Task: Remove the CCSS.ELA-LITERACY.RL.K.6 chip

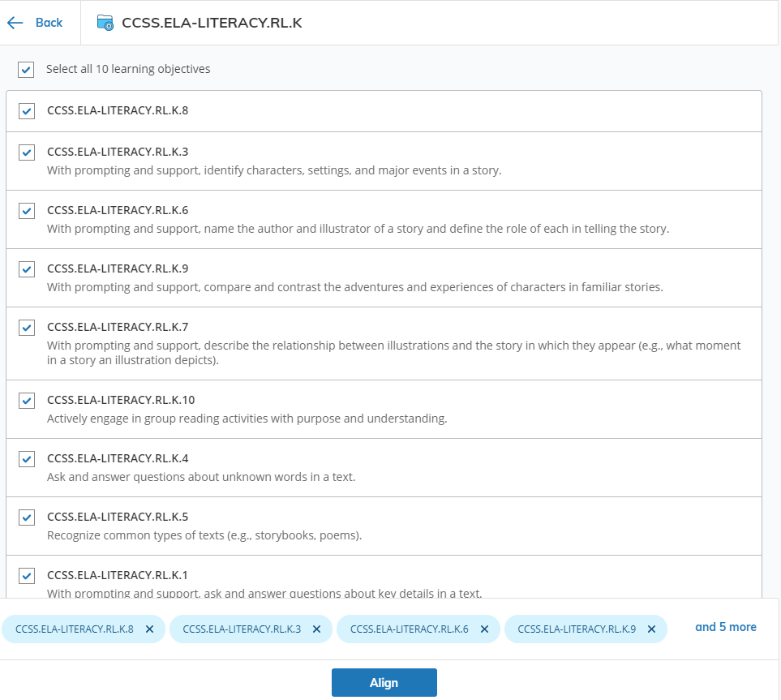Action: coord(484,629)
